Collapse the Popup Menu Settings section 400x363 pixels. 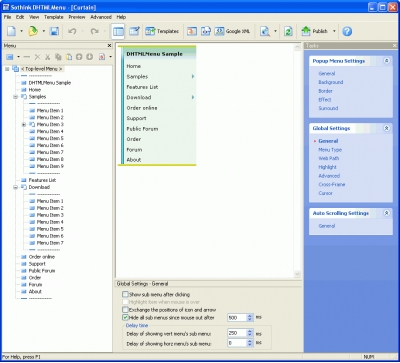point(386,61)
